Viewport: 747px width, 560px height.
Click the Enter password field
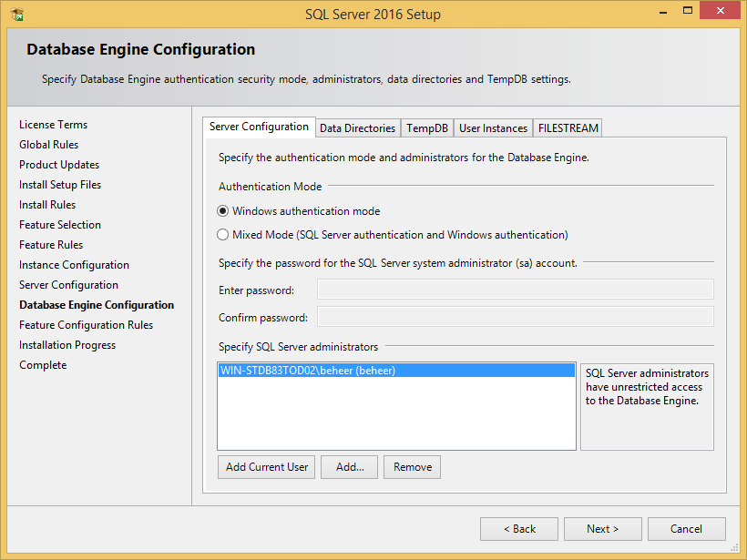(x=516, y=290)
